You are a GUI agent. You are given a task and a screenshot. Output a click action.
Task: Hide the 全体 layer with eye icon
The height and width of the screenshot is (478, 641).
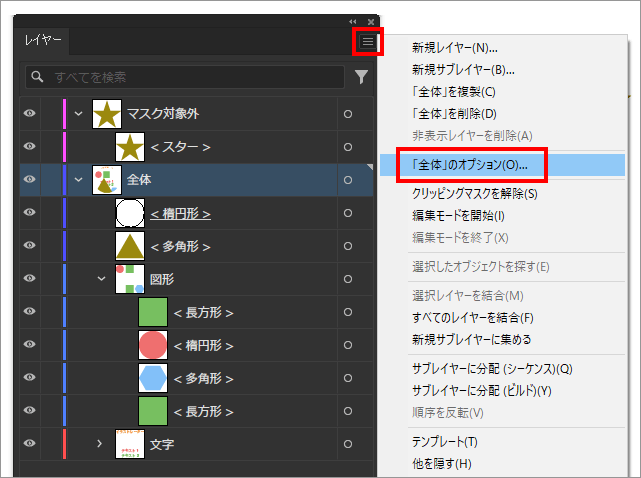pyautogui.click(x=29, y=179)
